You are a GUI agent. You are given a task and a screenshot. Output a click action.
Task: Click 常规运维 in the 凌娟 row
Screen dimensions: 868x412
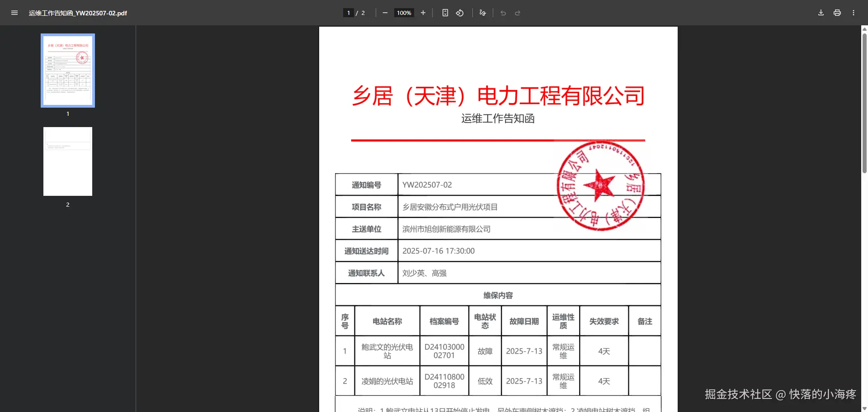coord(563,381)
